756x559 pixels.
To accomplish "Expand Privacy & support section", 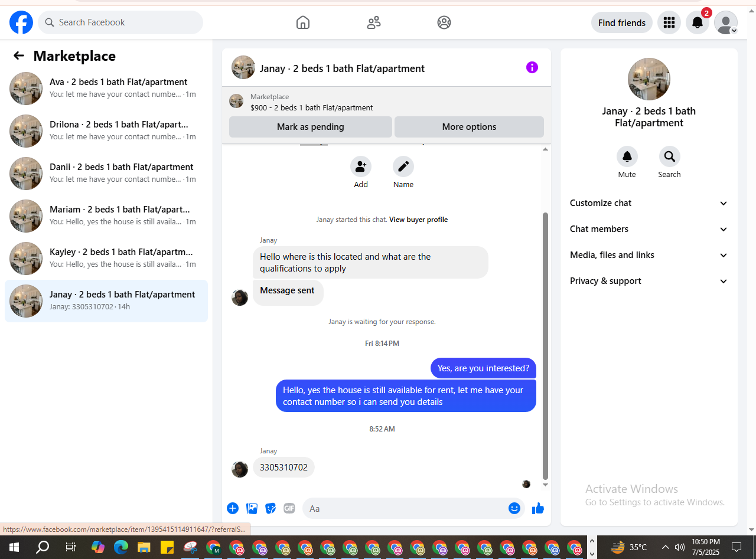I will (649, 281).
